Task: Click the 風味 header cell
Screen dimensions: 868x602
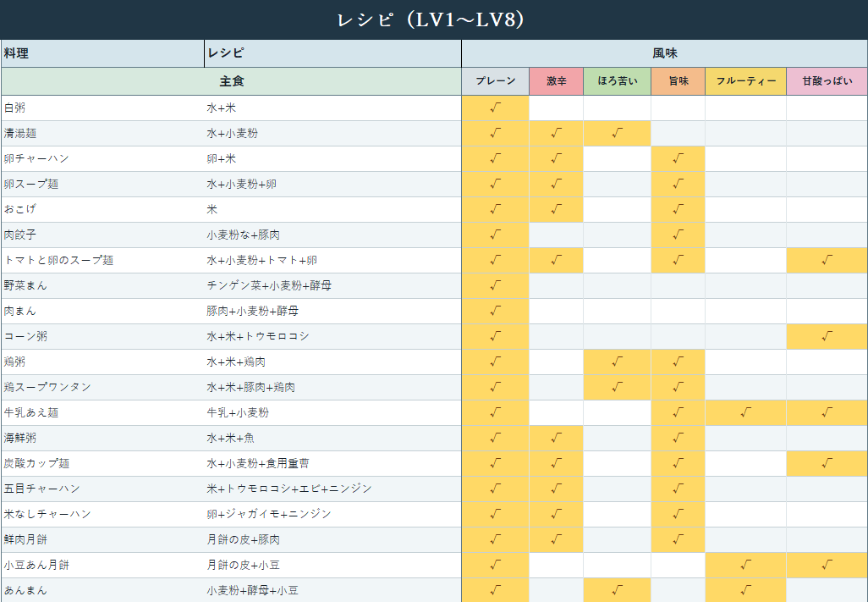Action: 664,53
